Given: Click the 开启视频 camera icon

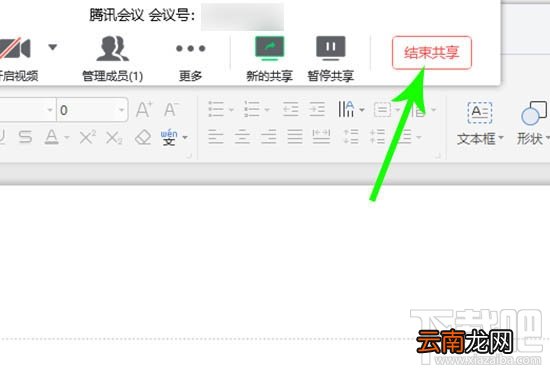Looking at the screenshot, I should [x=15, y=48].
